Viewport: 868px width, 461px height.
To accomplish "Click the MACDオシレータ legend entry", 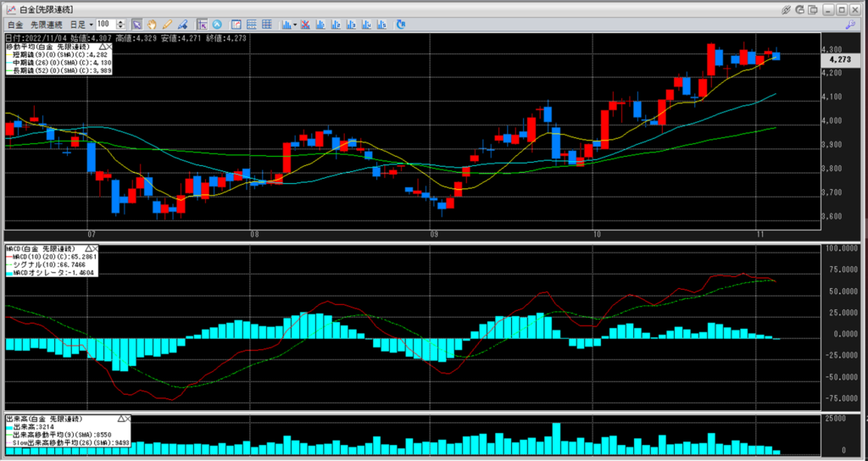I will tap(52, 273).
